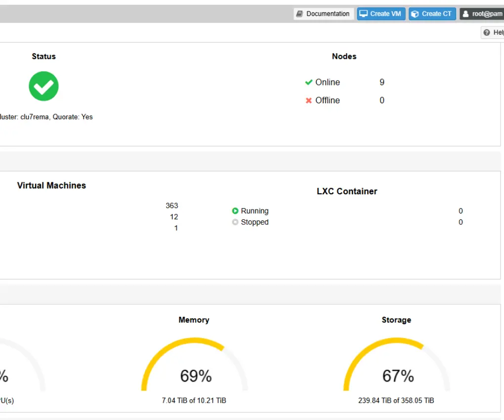Viewport: 504px width, 420px height.
Task: Open the root@pam user menu
Action: [x=482, y=14]
